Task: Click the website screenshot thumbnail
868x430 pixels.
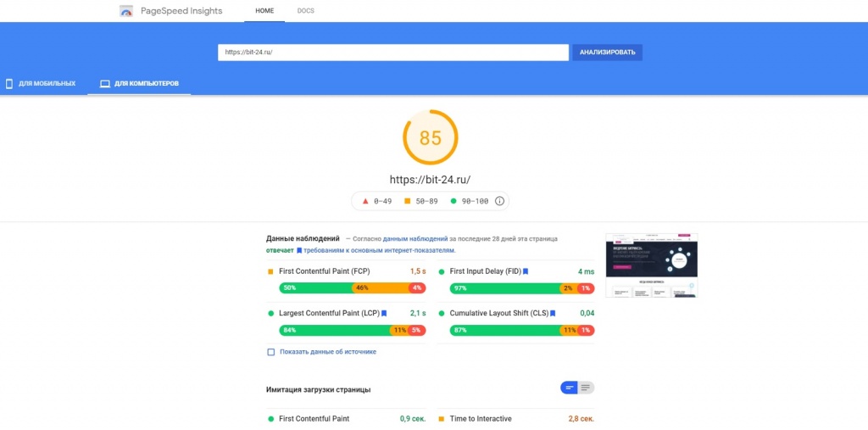Action: coord(651,265)
